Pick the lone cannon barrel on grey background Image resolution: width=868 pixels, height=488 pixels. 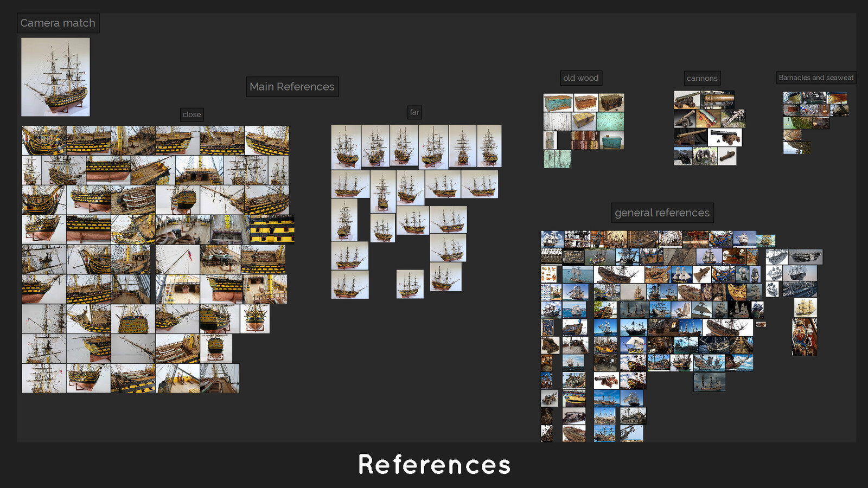click(x=727, y=156)
